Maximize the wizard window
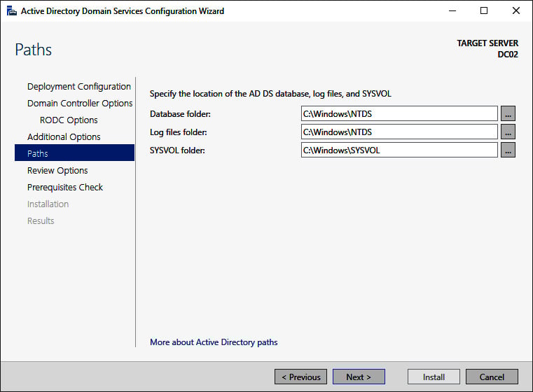The image size is (533, 392). [484, 11]
